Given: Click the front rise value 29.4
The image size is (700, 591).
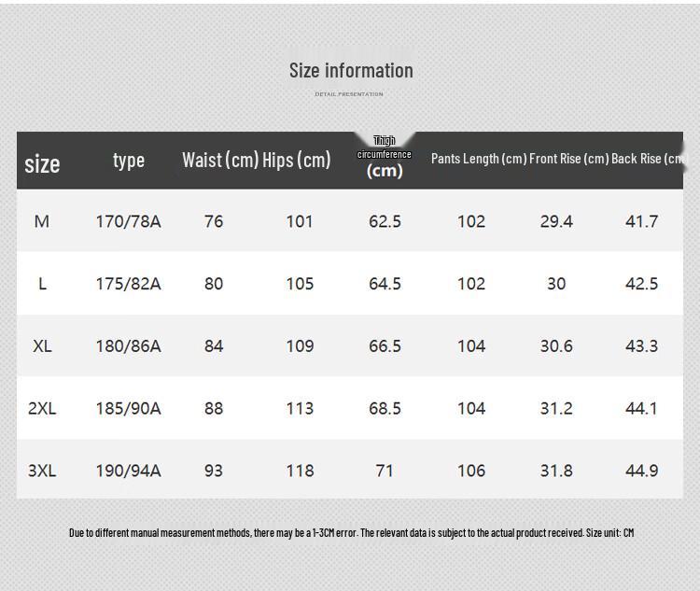Looking at the screenshot, I should (556, 221).
